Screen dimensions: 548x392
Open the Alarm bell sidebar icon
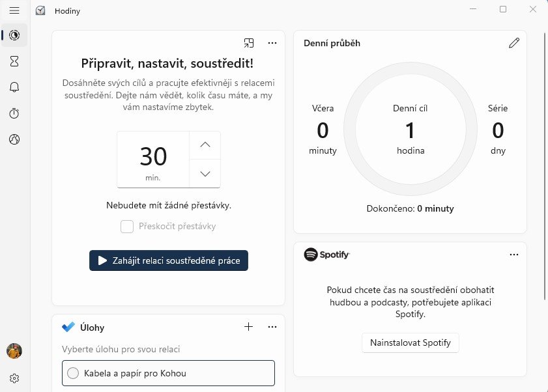click(14, 87)
